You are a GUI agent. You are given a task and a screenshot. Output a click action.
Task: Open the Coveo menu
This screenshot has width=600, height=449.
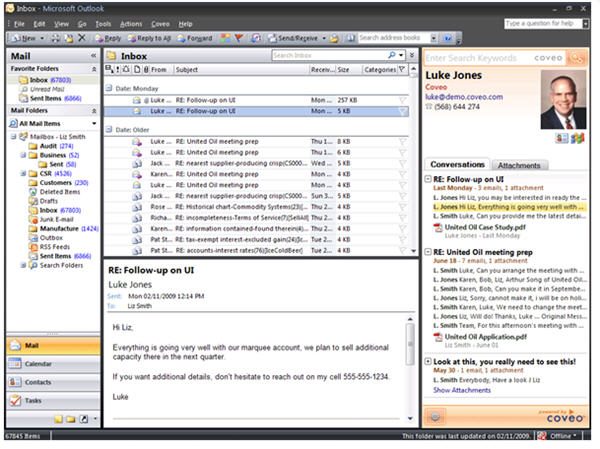(160, 24)
